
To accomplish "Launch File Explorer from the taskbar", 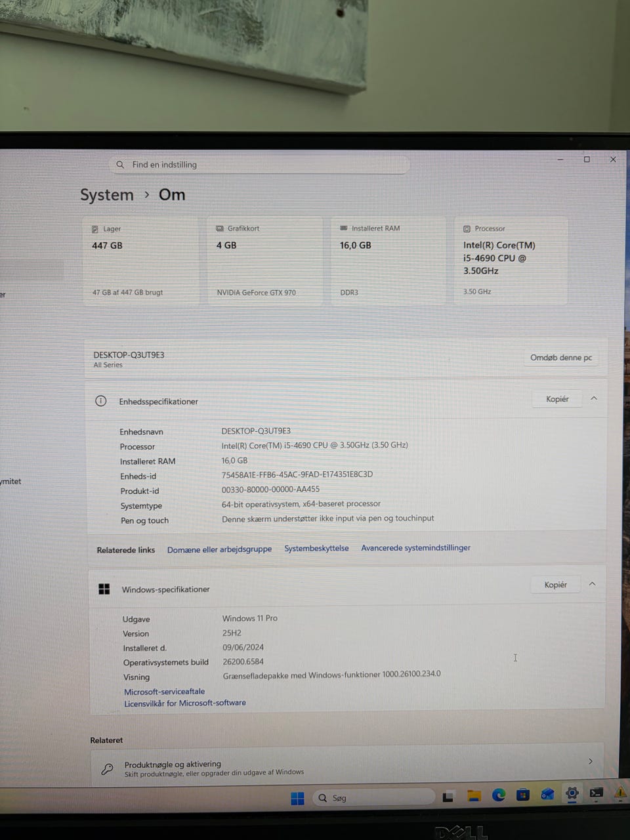I will 474,796.
